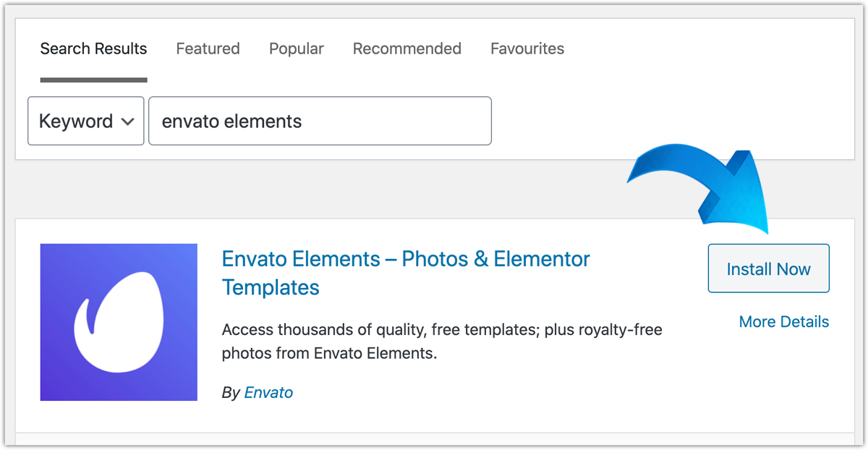
Task: Click the Envato Elements plugin icon
Action: coord(119,322)
